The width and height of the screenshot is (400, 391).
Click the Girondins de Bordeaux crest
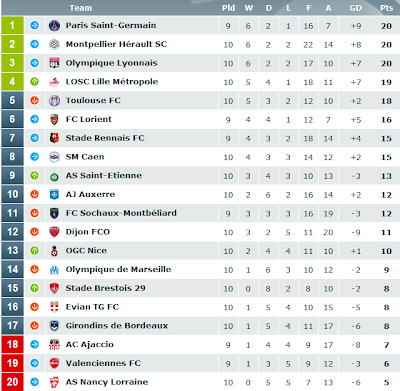(x=54, y=326)
